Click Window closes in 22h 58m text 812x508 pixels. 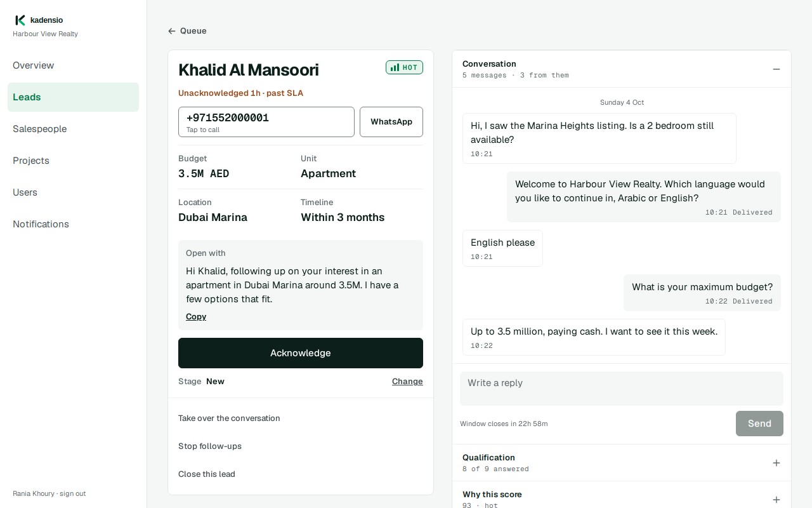click(x=504, y=424)
